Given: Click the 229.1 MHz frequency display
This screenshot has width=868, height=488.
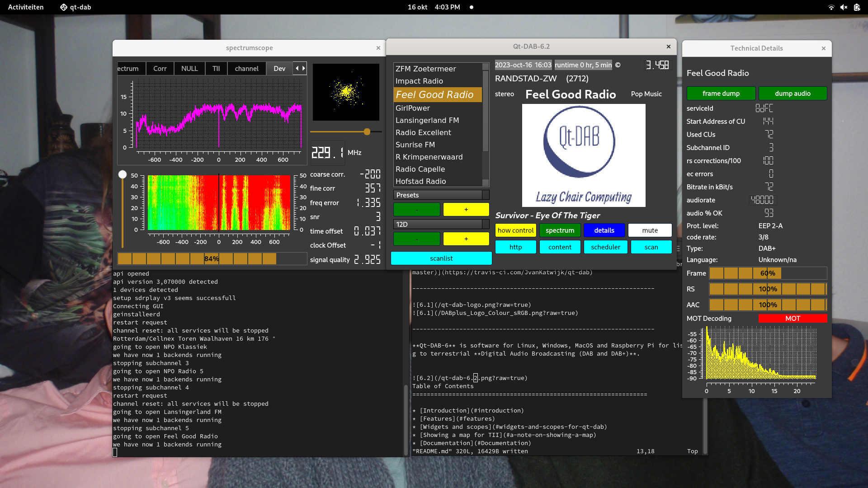Looking at the screenshot, I should click(327, 152).
